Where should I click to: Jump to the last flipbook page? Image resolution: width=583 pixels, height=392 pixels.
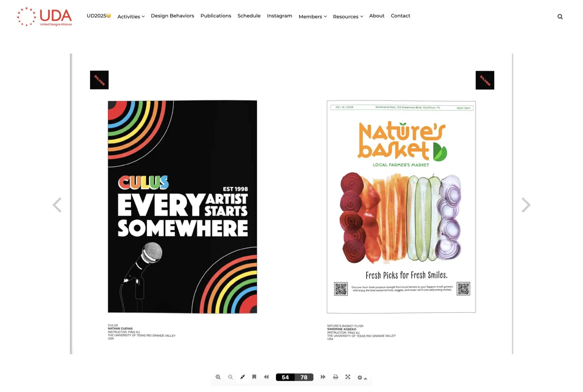coord(323,377)
